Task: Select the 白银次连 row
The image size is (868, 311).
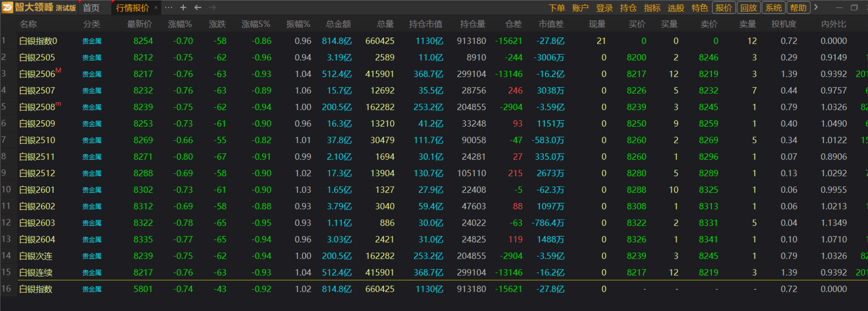Action: [434, 256]
